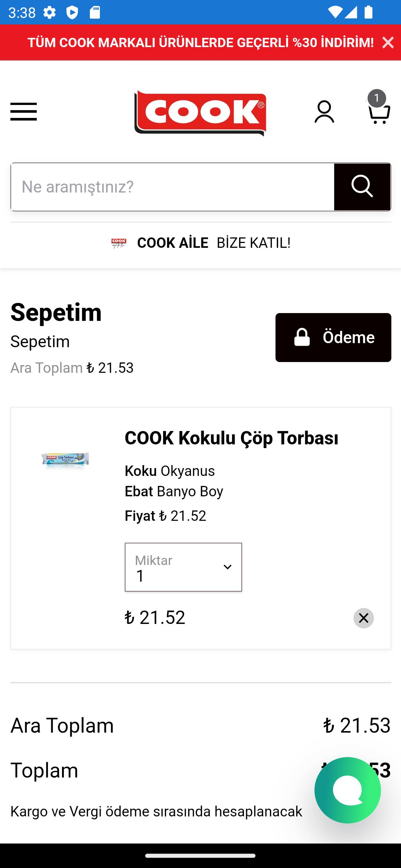The height and width of the screenshot is (868, 401).
Task: Open the COOK Kokulu Çöp Torbası title
Action: tap(231, 438)
